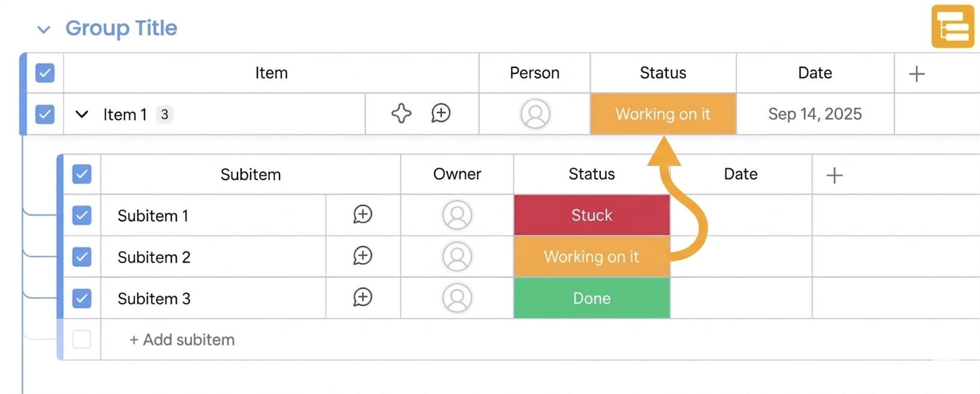Image resolution: width=980 pixels, height=394 pixels.
Task: Open the Group Title to rename it
Action: coord(122,28)
